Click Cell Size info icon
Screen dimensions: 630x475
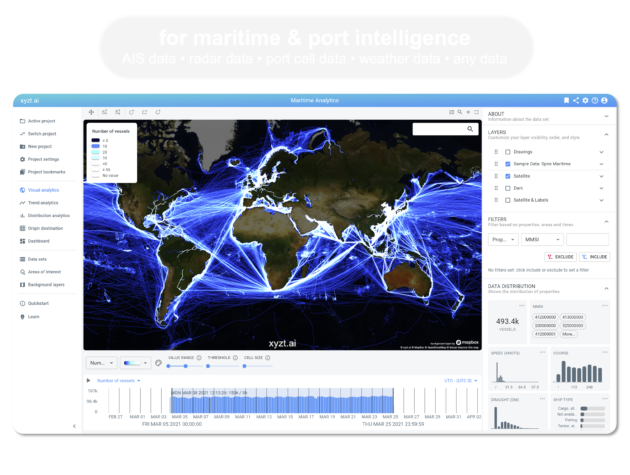(268, 358)
